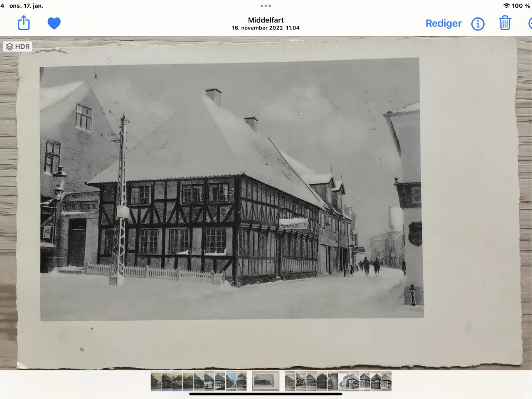Toggle the blue heart favorite

pyautogui.click(x=54, y=23)
